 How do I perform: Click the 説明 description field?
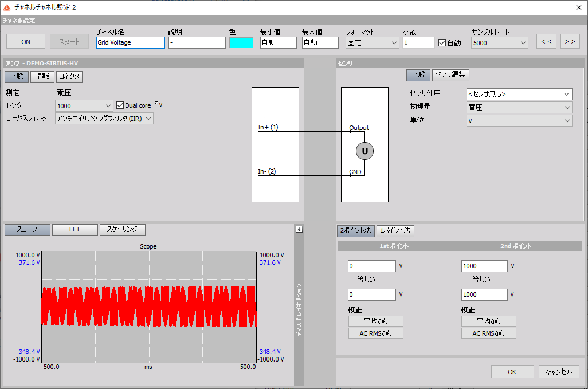(x=197, y=43)
